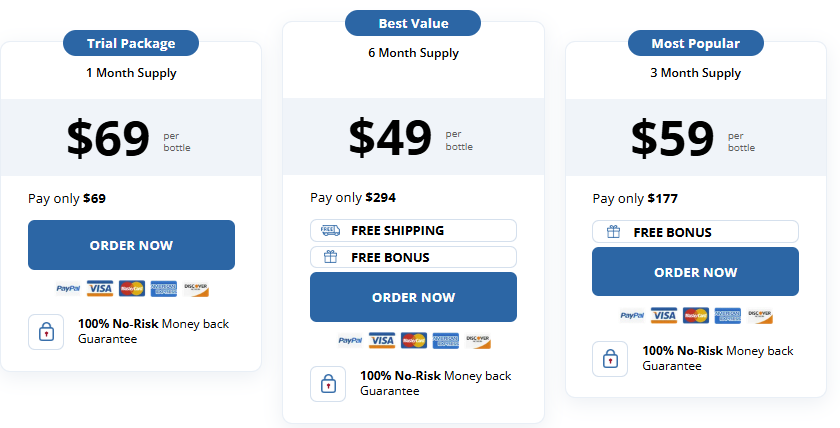Click the lock icon in the Best Value card
The height and width of the screenshot is (428, 840).
pyautogui.click(x=328, y=384)
